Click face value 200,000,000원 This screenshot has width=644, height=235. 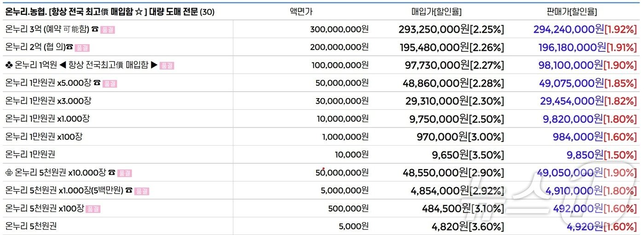coord(339,47)
